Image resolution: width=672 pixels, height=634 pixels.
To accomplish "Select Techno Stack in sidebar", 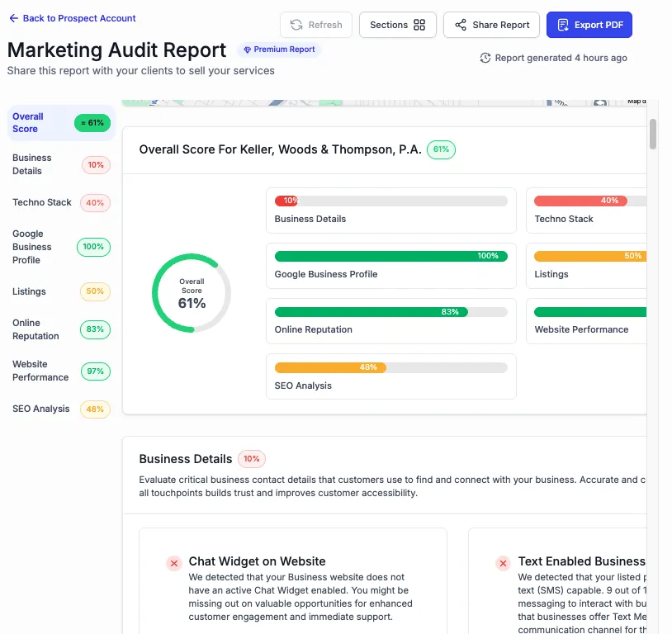I will pos(61,202).
